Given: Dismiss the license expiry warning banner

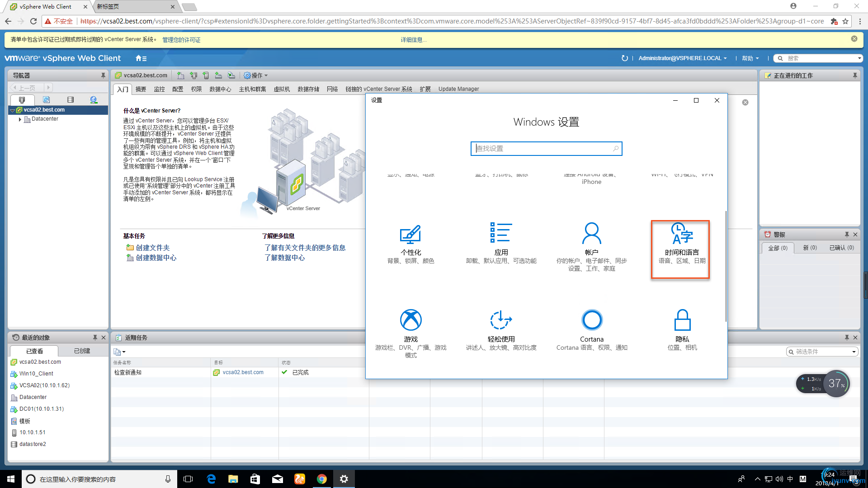Looking at the screenshot, I should (854, 39).
